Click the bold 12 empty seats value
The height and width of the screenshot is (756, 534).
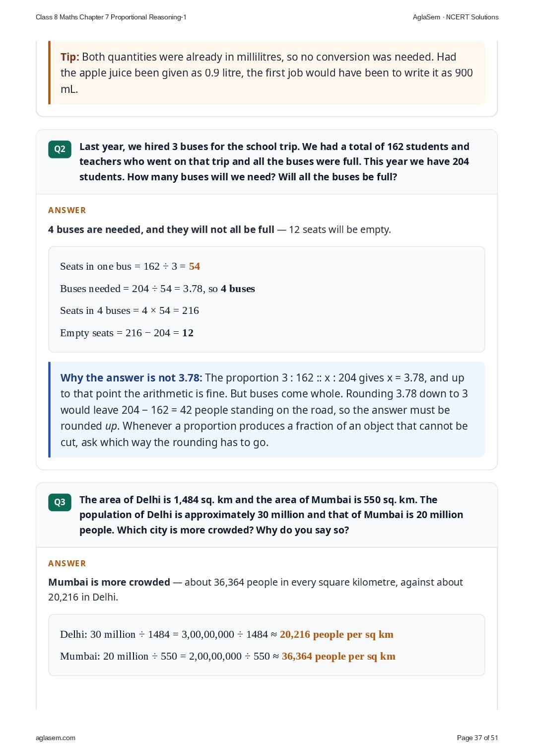[188, 333]
